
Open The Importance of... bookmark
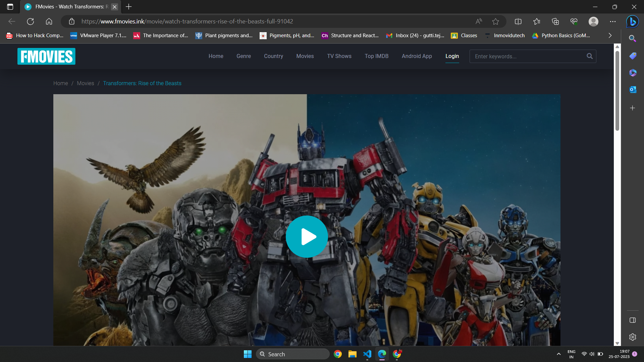(x=161, y=36)
